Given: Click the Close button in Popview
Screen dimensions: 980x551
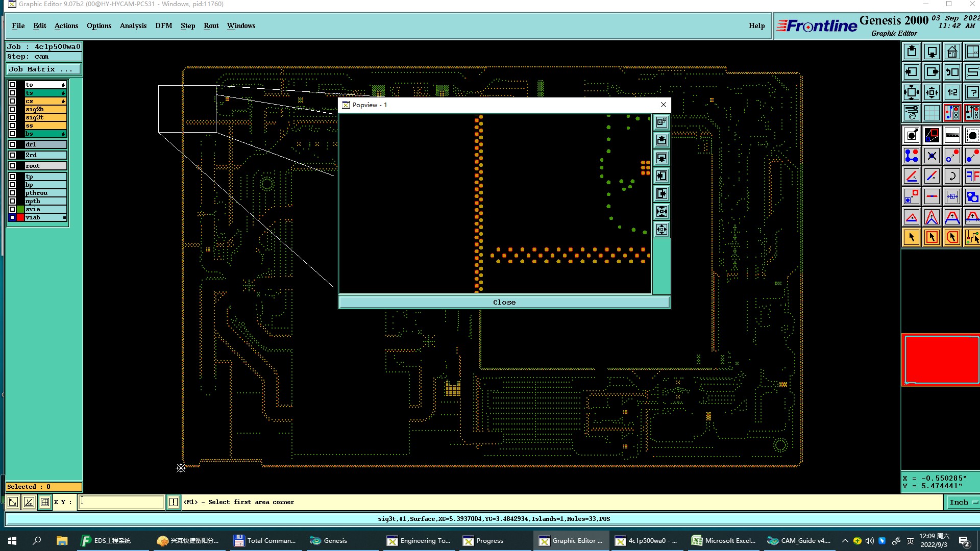Looking at the screenshot, I should tap(504, 302).
